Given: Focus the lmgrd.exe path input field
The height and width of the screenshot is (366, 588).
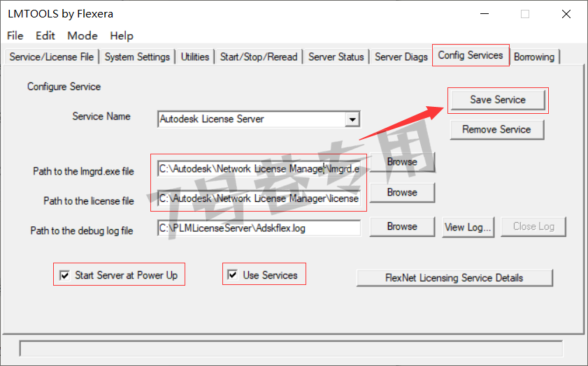Looking at the screenshot, I should tap(259, 168).
